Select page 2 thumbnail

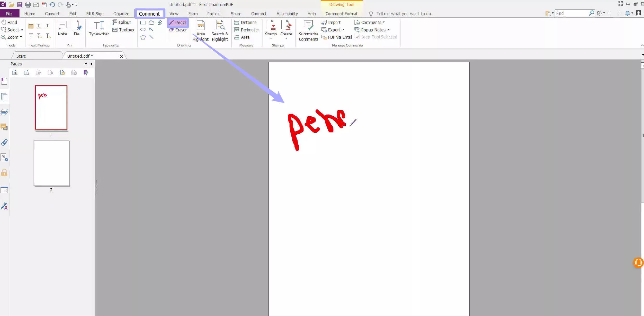click(x=51, y=163)
